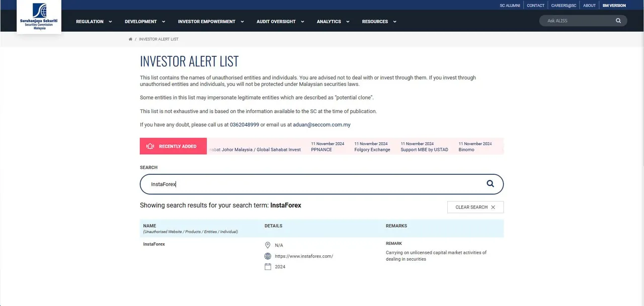Open the Resources menu
Image resolution: width=644 pixels, height=306 pixels.
(x=375, y=22)
